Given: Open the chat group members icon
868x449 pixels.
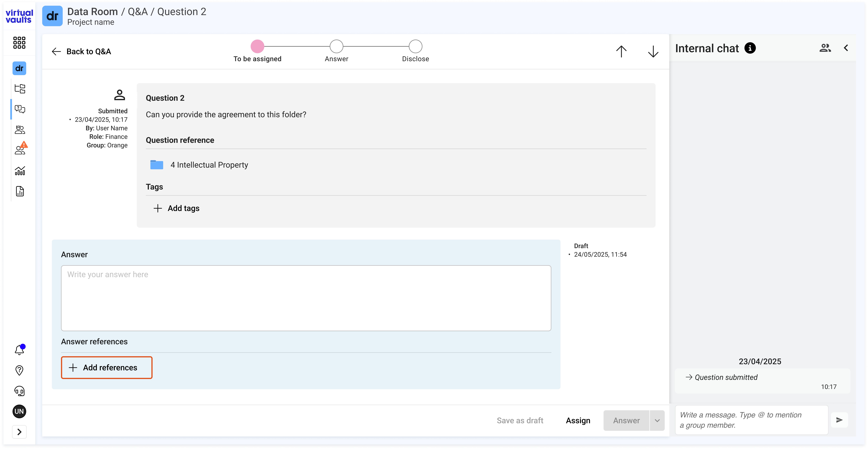Looking at the screenshot, I should tap(825, 48).
